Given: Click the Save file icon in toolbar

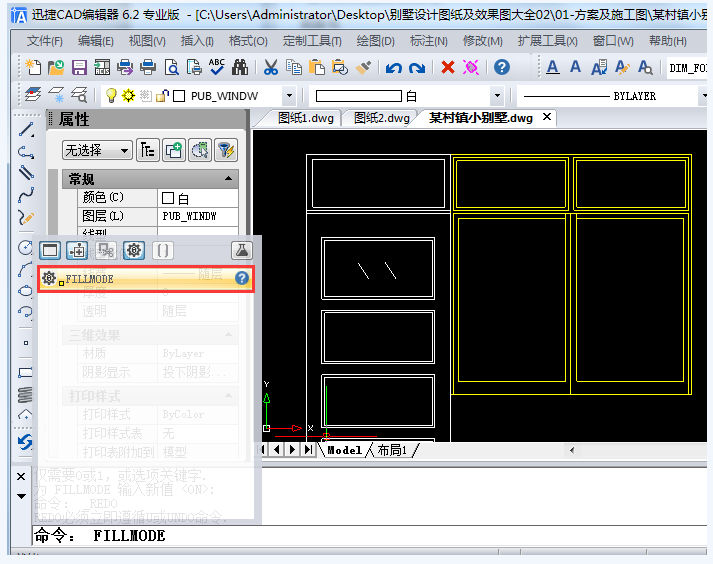Looking at the screenshot, I should pyautogui.click(x=78, y=67).
